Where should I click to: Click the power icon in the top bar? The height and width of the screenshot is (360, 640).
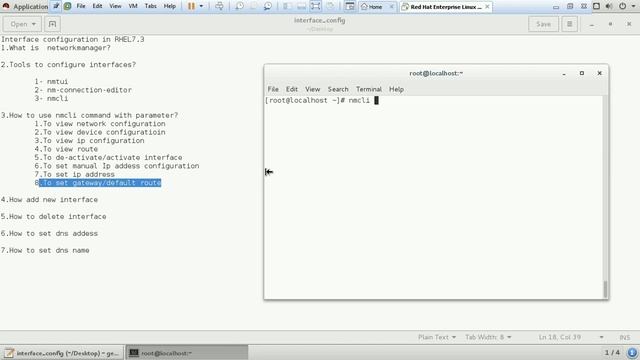(x=622, y=6)
